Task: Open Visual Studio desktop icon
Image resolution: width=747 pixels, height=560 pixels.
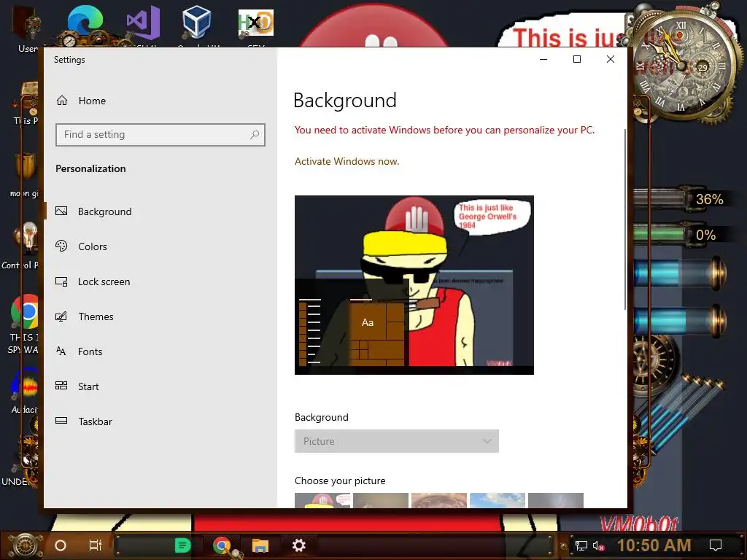Action: 143,23
